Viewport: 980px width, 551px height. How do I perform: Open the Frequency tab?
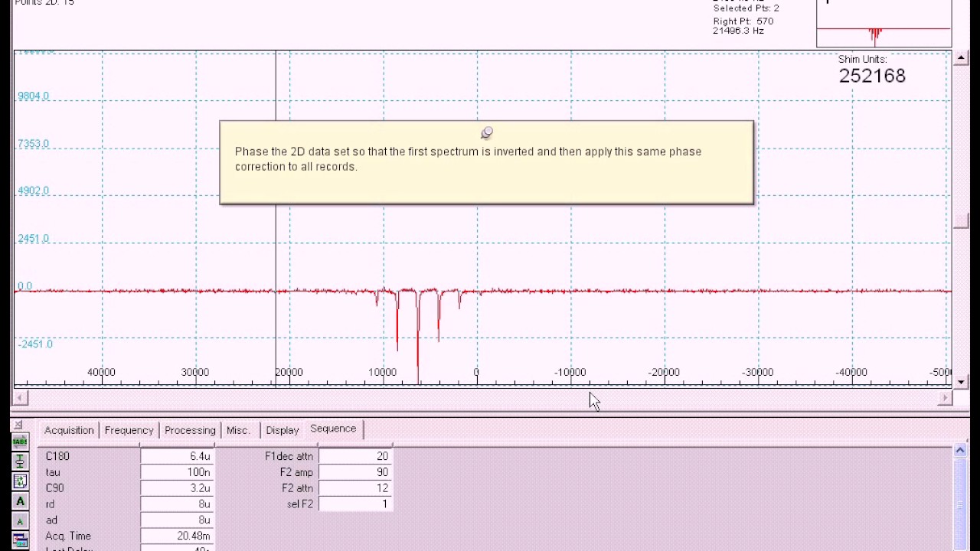[129, 430]
